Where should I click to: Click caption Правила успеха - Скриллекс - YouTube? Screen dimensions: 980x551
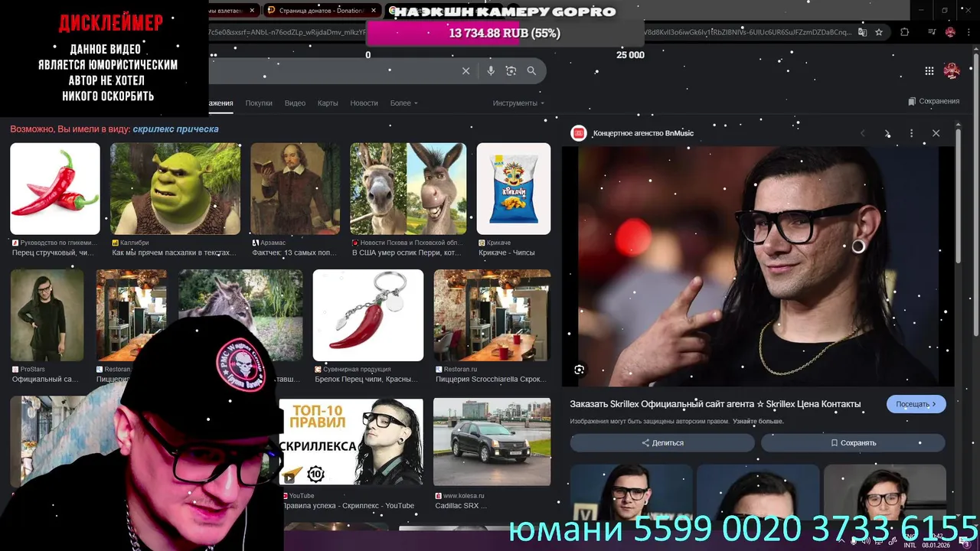348,506
